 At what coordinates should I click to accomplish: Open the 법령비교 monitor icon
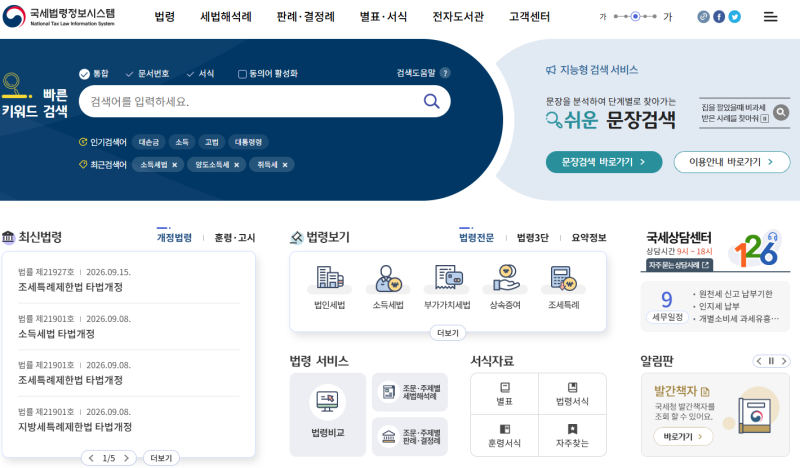(328, 402)
